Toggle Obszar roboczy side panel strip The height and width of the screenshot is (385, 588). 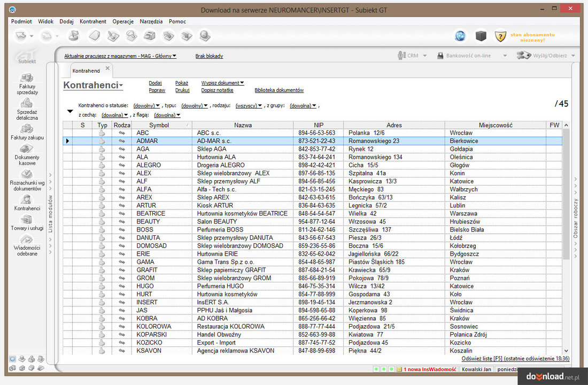coord(575,218)
